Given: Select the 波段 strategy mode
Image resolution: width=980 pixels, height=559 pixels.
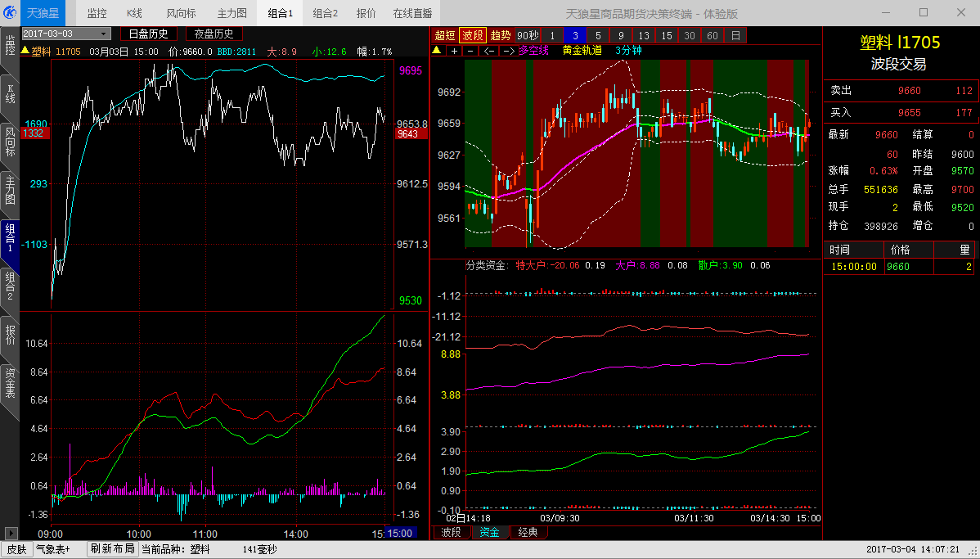Looking at the screenshot, I should (473, 36).
